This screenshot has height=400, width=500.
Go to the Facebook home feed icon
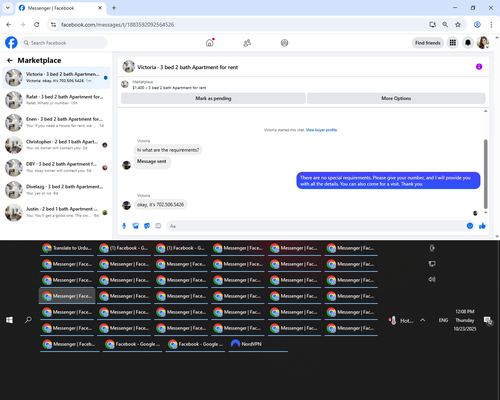(210, 43)
